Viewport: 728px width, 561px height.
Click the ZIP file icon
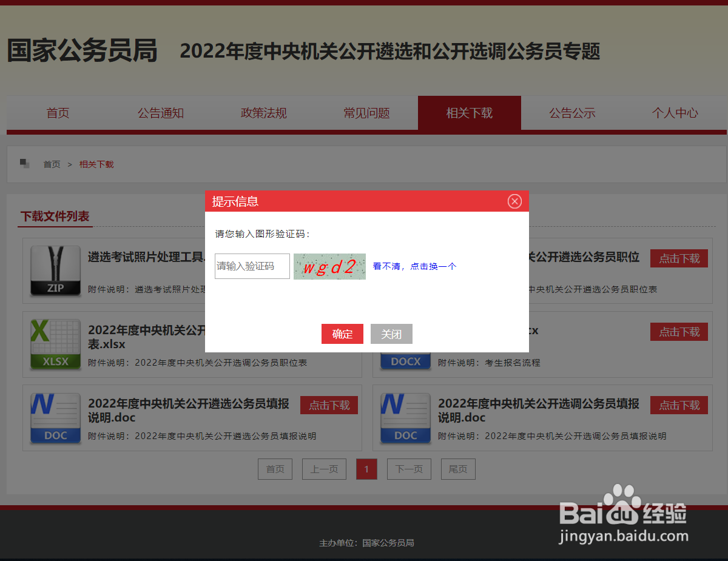coord(56,270)
